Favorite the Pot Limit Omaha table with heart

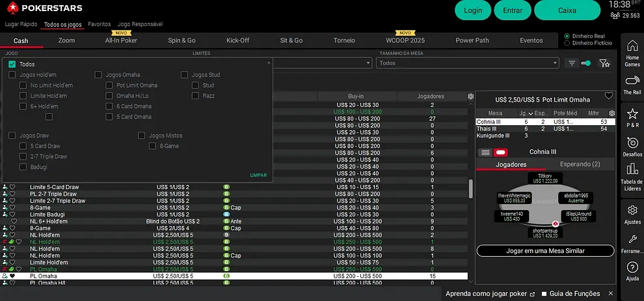[609, 96]
